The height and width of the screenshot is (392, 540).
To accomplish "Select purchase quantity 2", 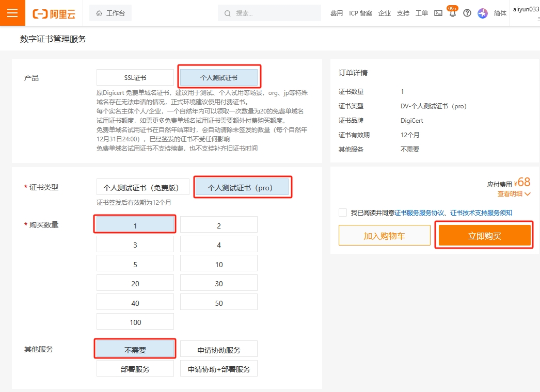I will 219,225.
